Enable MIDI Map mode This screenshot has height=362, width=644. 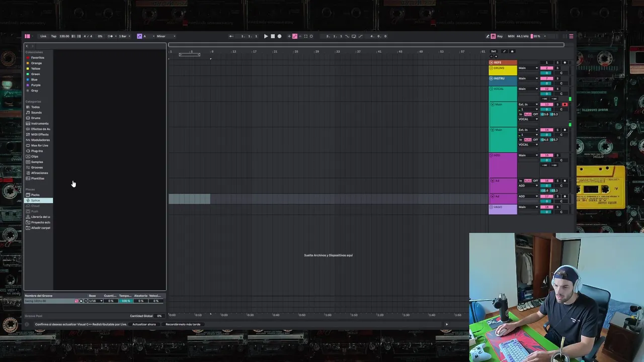click(511, 36)
